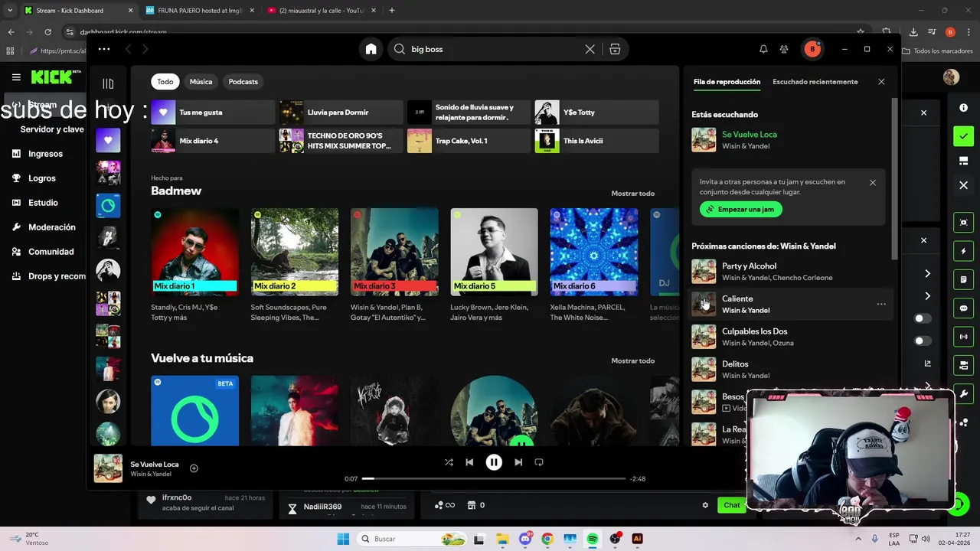This screenshot has width=980, height=551.
Task: Open This Is Avicii shortcut
Action: point(596,141)
